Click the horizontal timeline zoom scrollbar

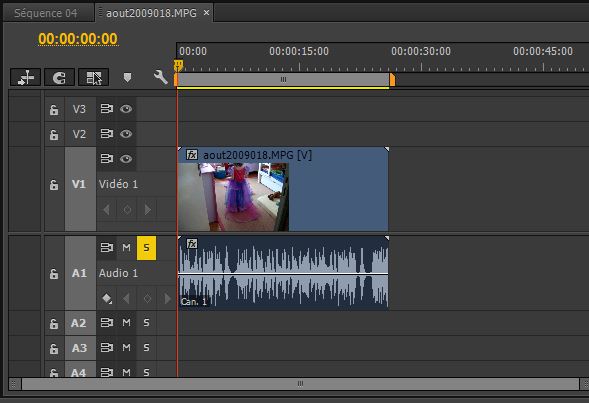tap(300, 384)
